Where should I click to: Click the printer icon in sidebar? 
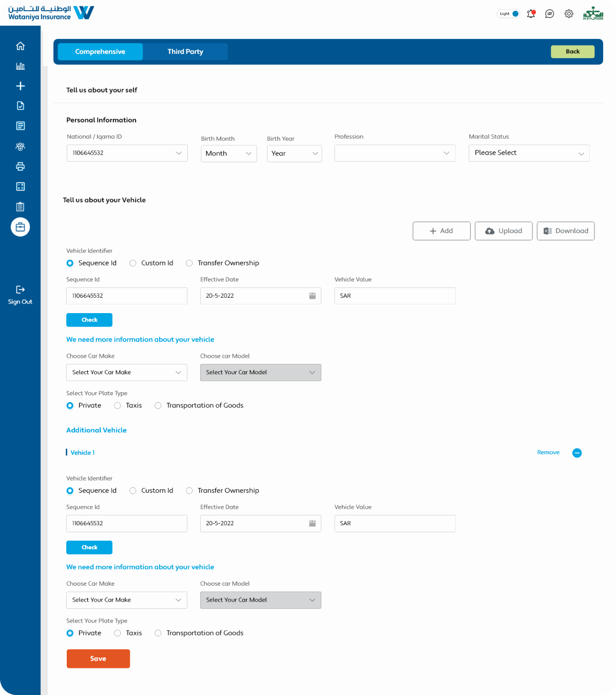click(20, 166)
